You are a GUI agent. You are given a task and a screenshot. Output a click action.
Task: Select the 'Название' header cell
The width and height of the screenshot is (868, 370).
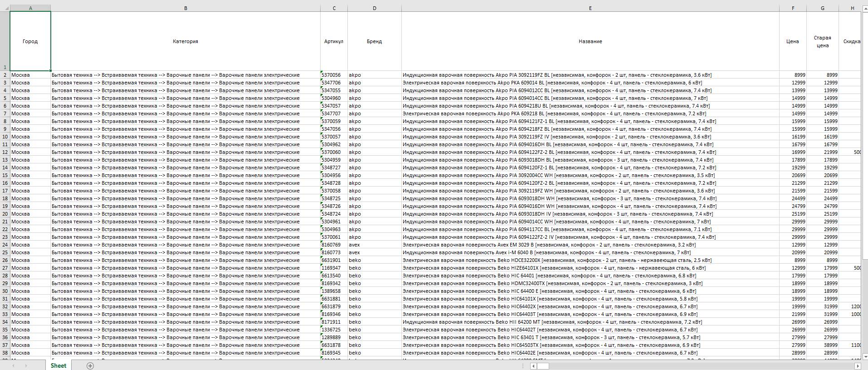click(590, 41)
